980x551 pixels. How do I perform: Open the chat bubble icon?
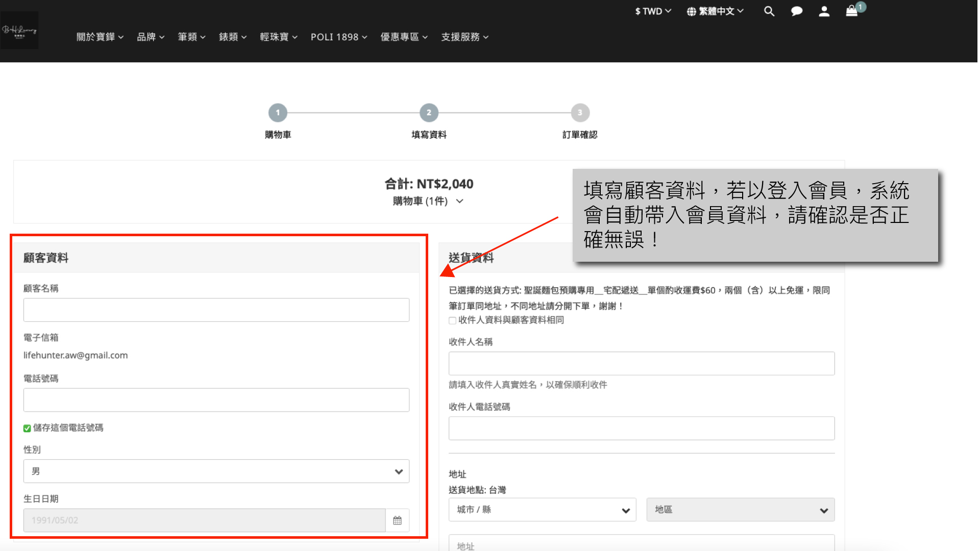[x=796, y=11]
